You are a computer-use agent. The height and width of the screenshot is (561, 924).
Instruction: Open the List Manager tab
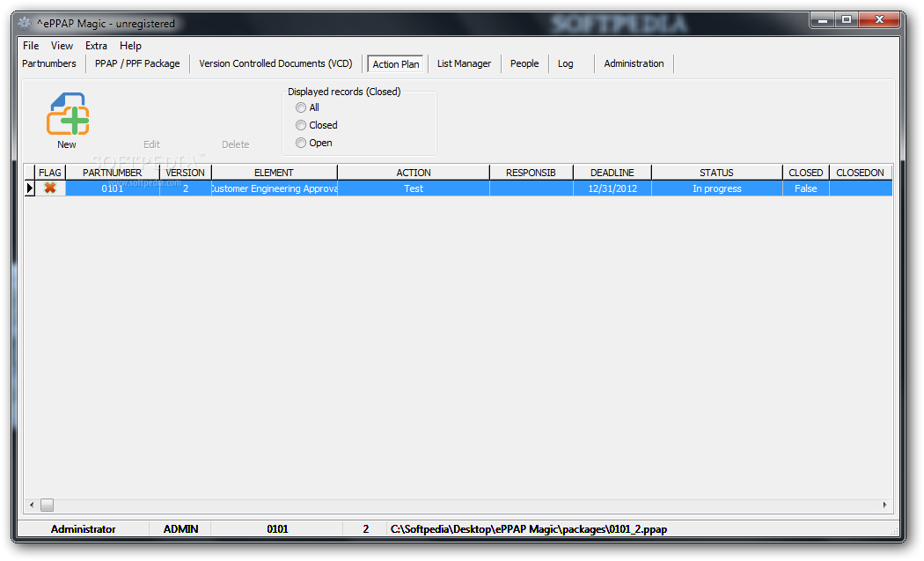click(464, 63)
